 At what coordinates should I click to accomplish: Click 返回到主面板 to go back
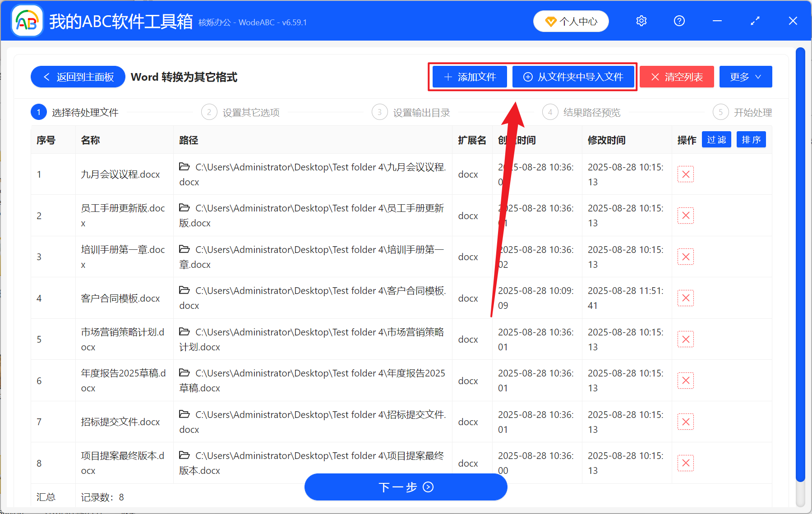click(x=78, y=77)
